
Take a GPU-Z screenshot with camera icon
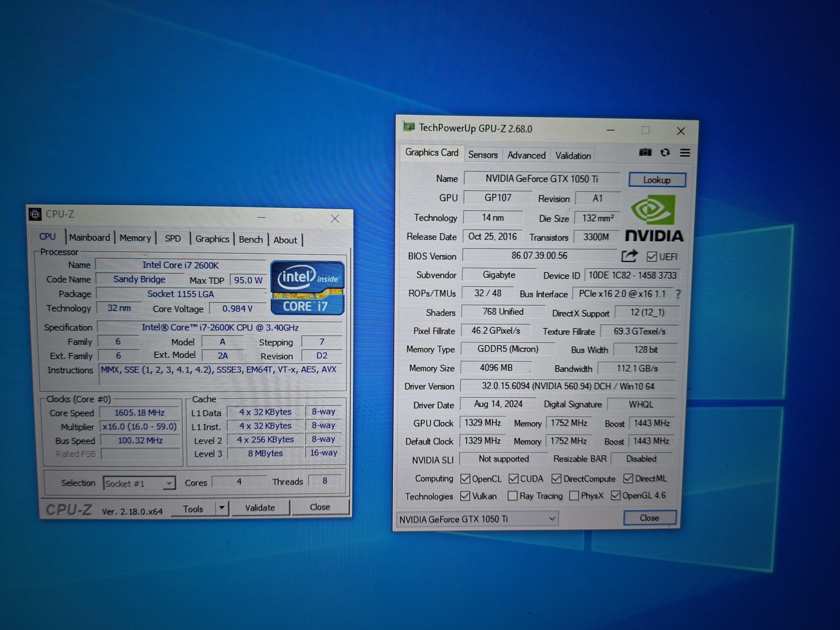click(645, 152)
